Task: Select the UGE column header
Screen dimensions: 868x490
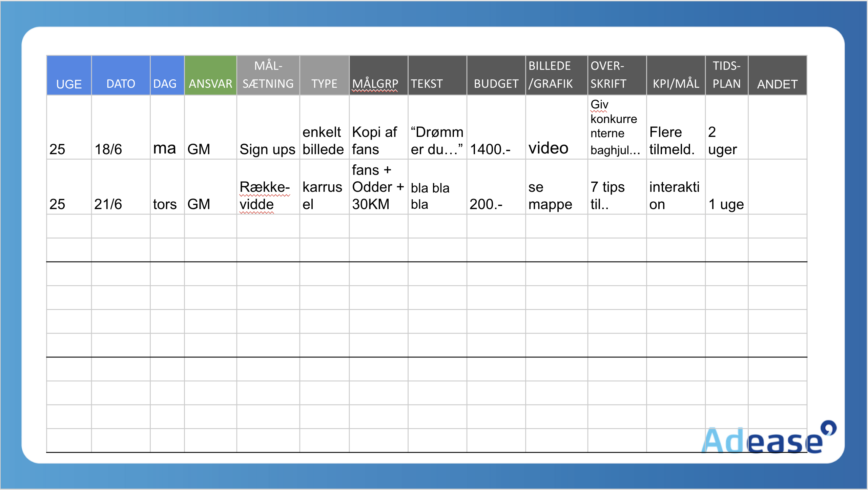Action: click(x=69, y=76)
